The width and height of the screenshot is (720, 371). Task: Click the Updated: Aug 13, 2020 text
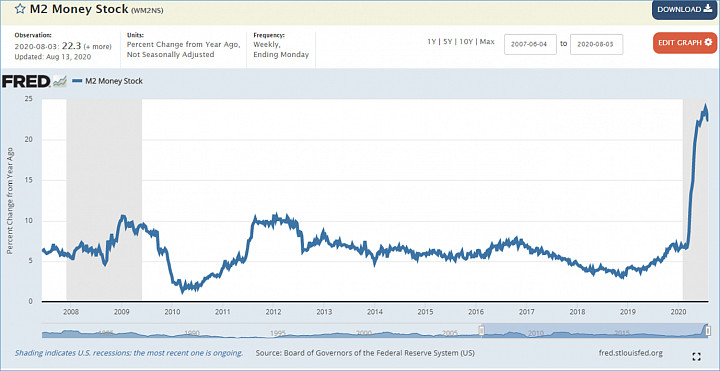pyautogui.click(x=52, y=57)
